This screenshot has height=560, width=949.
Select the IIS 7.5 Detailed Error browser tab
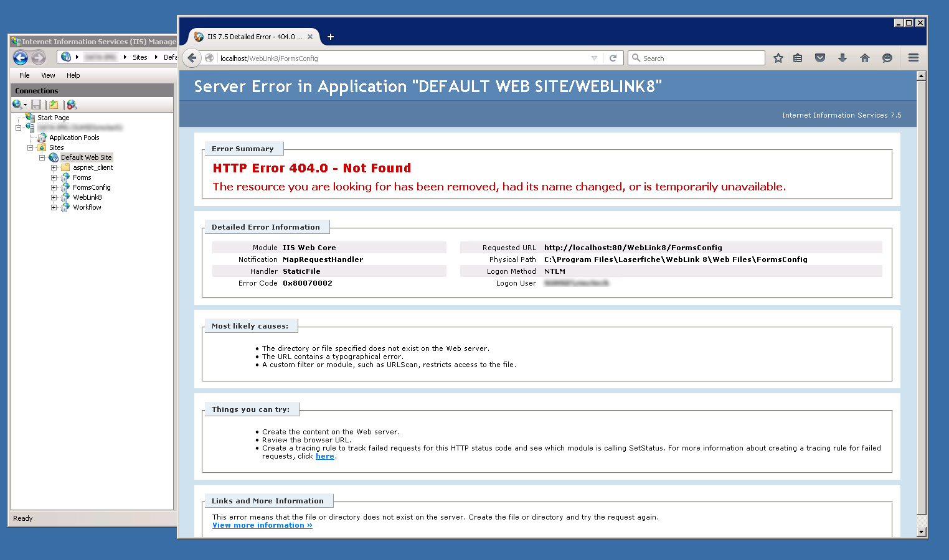[255, 37]
